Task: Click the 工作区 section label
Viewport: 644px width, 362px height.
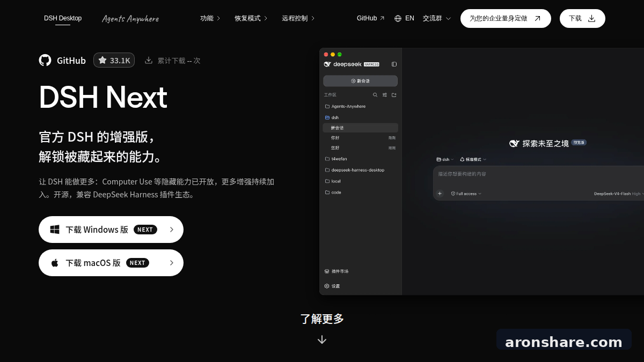Action: (x=330, y=95)
